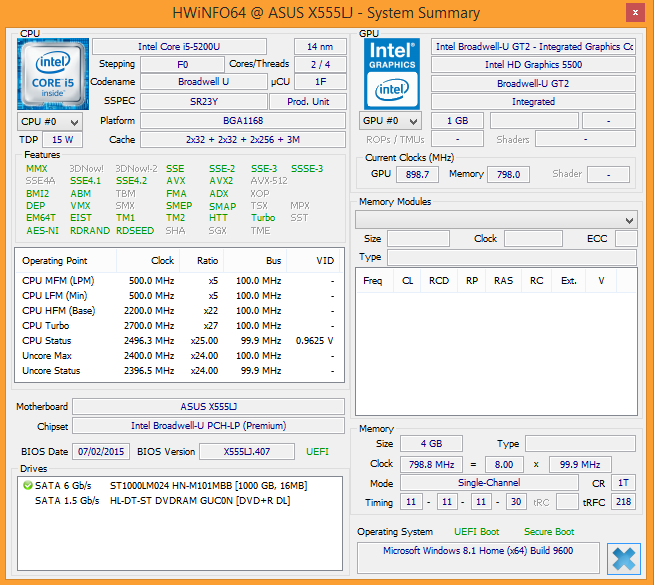Click the Memory Size 4 GB field
Screen dimensions: 654x585
point(431,444)
